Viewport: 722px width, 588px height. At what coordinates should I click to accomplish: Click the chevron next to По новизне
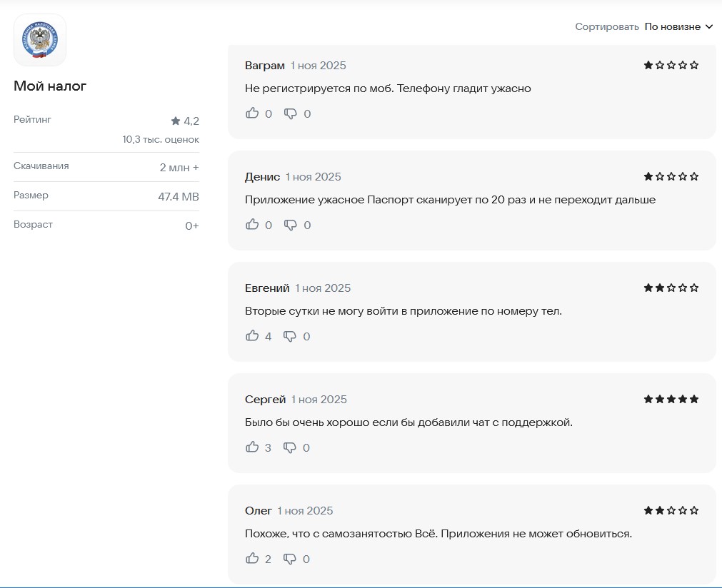tap(709, 26)
